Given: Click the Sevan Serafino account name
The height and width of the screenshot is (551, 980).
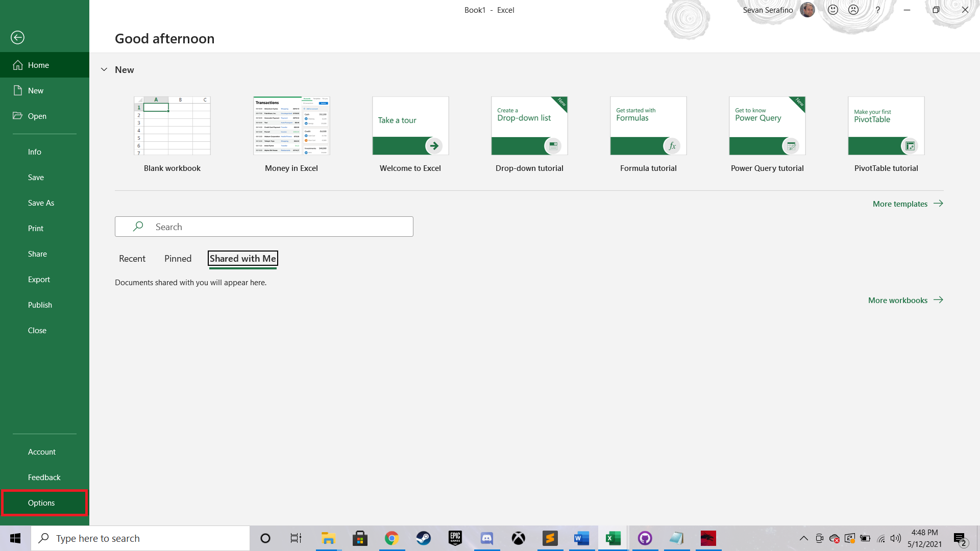Looking at the screenshot, I should click(768, 10).
